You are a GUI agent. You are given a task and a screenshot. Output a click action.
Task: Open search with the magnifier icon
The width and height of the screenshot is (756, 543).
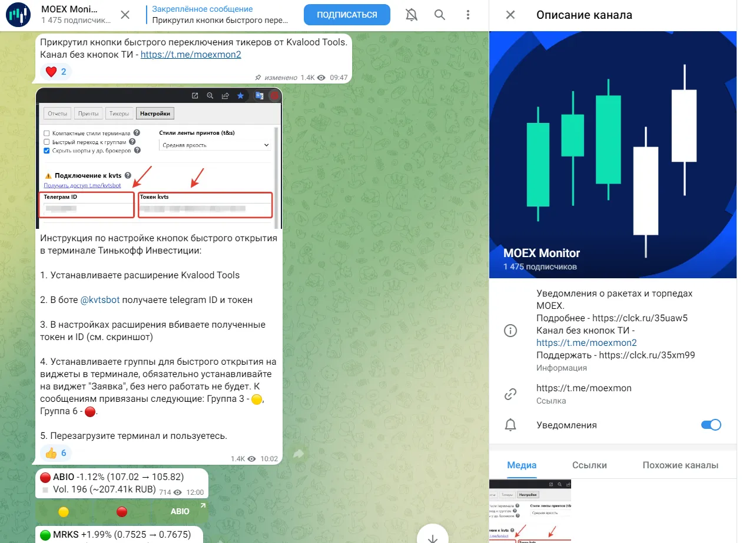point(440,15)
